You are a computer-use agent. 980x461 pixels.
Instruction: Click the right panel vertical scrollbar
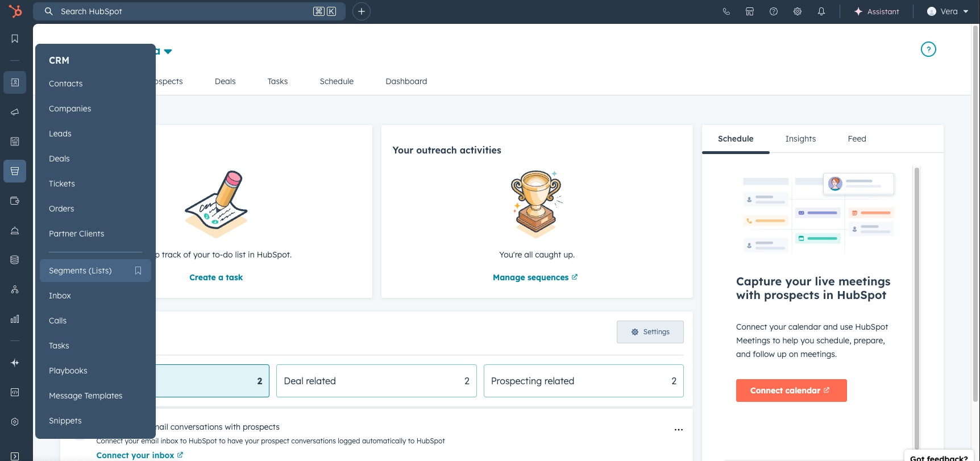pos(916,307)
